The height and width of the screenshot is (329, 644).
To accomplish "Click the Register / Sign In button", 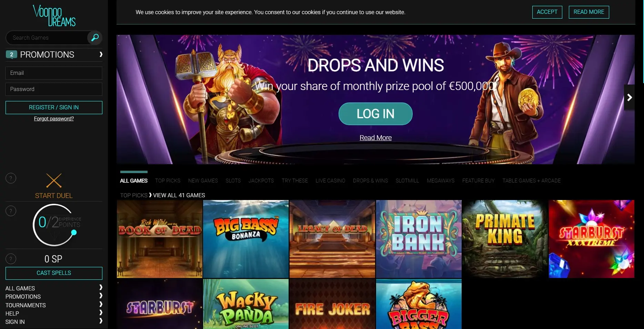I will (54, 108).
